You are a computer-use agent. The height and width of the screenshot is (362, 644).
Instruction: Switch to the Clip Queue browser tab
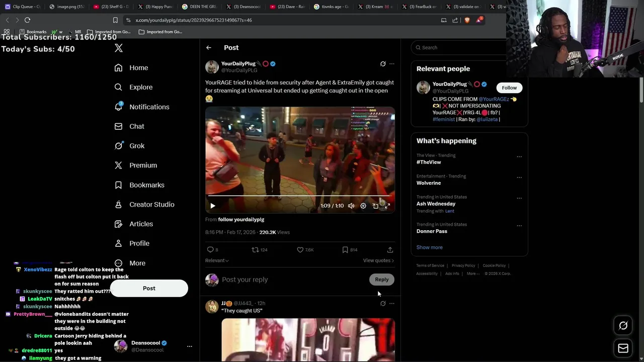point(23,7)
